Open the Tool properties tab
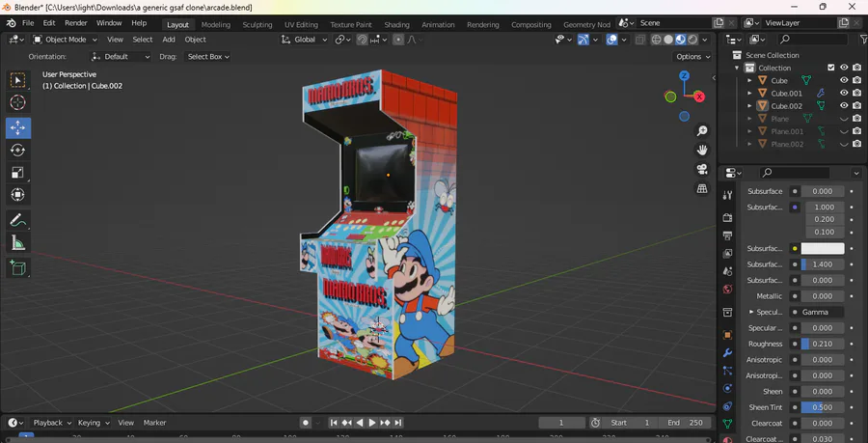The image size is (868, 443). pyautogui.click(x=727, y=195)
